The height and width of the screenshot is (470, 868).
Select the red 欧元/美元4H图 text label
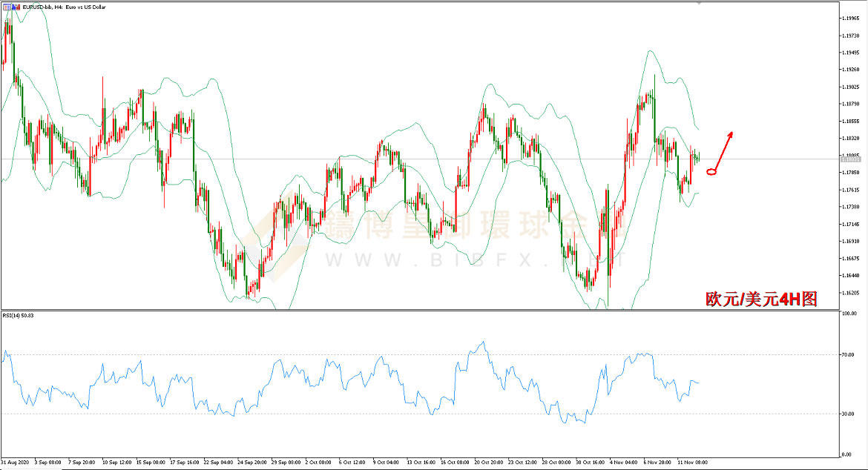coord(760,299)
